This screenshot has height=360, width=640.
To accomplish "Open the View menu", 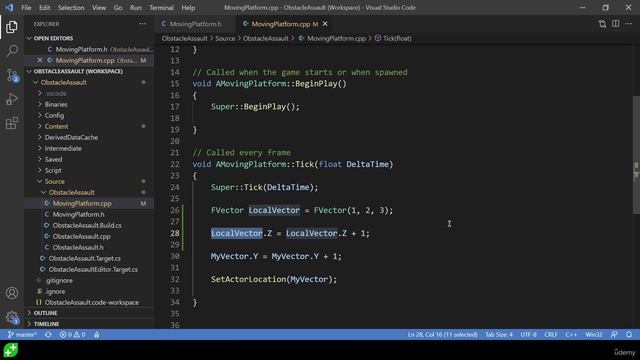I will pos(99,8).
